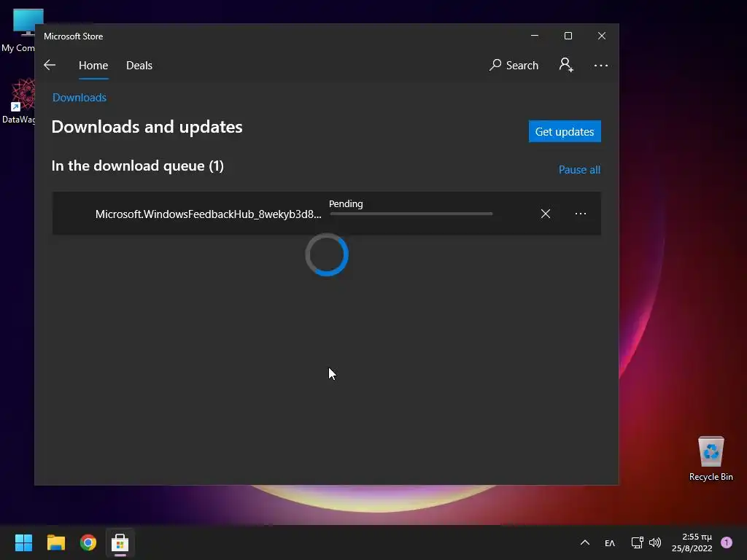
Task: Go back with the Store back arrow
Action: click(x=50, y=65)
